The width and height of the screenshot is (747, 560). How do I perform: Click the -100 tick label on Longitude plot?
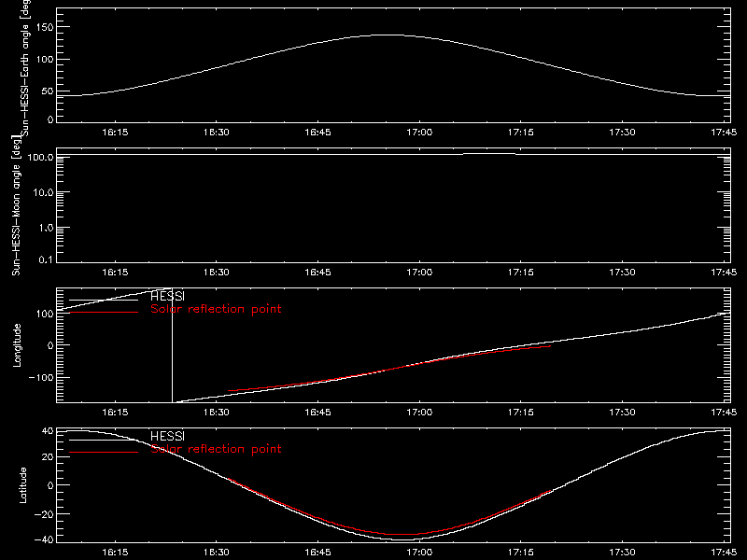pyautogui.click(x=41, y=377)
